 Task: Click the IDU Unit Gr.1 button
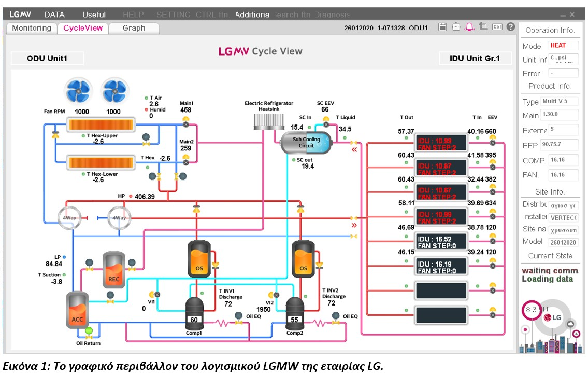coord(475,58)
